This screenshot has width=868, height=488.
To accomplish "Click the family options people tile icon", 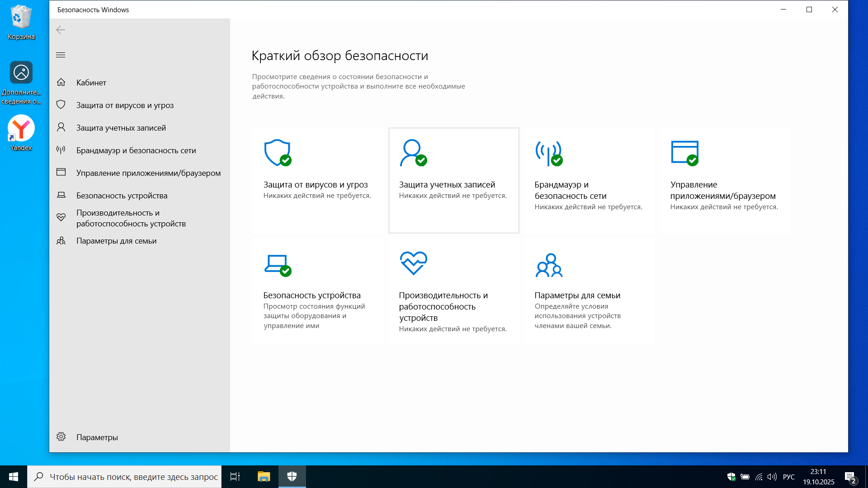I will point(549,265).
